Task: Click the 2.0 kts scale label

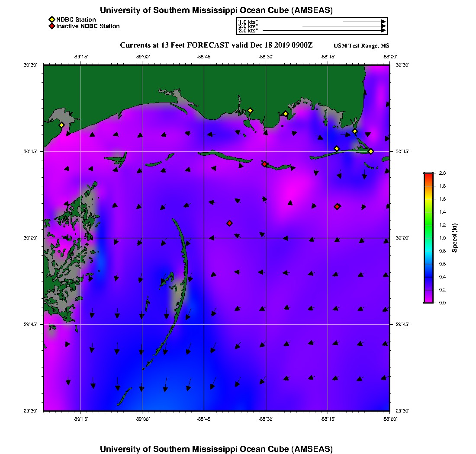Action: [248, 26]
